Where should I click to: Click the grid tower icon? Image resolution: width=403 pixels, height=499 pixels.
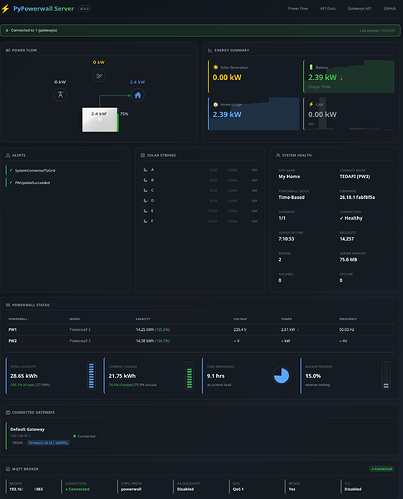click(60, 95)
